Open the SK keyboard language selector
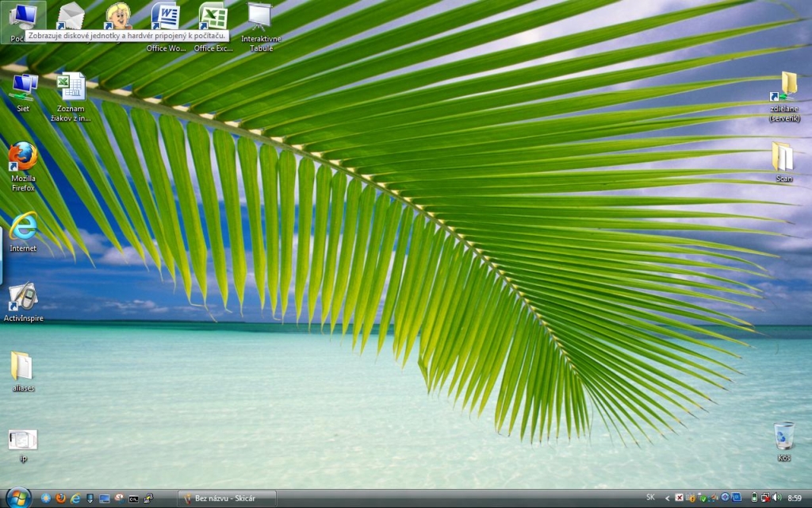 pyautogui.click(x=650, y=498)
